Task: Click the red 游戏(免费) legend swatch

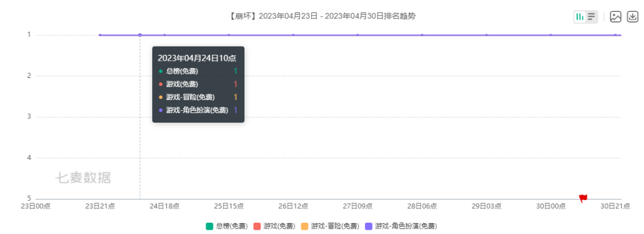Action: [x=257, y=226]
